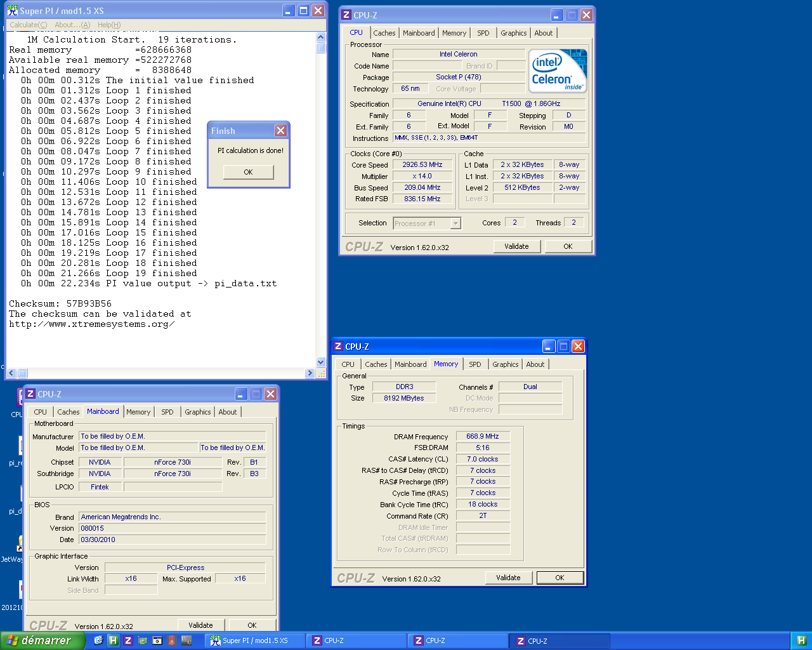Switch to Super PI taskbar button
812x650 pixels.
point(256,640)
